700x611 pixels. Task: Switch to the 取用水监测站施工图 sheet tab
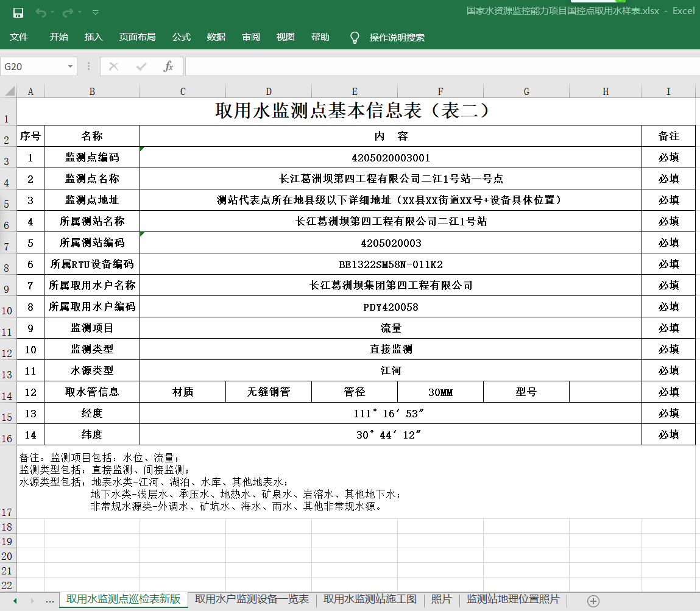click(370, 599)
